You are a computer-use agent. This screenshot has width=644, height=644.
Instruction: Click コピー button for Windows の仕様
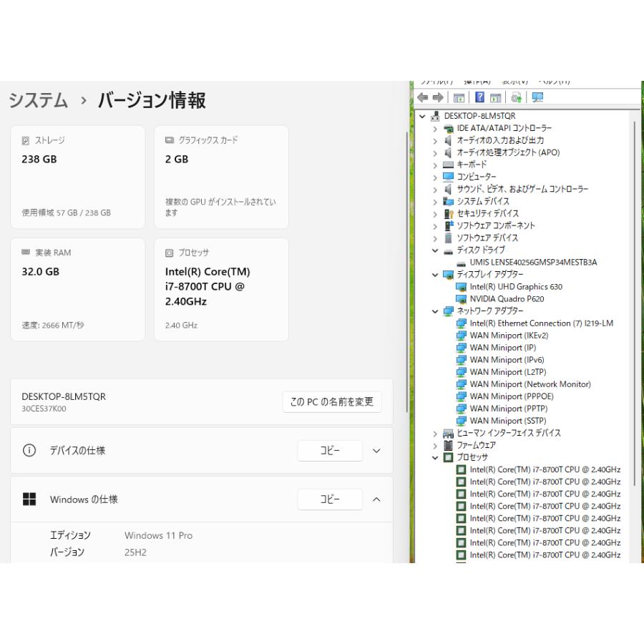[x=330, y=499]
